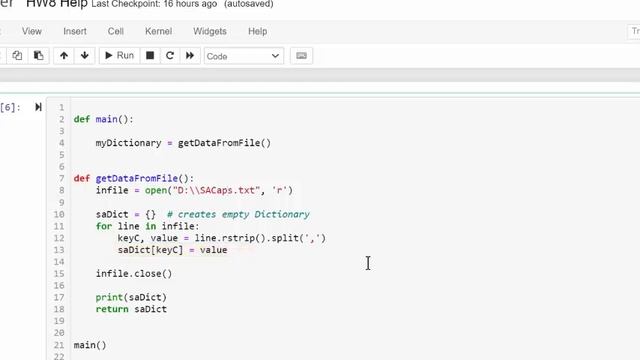The width and height of the screenshot is (640, 360).
Task: Click the infile = open line
Action: click(194, 190)
